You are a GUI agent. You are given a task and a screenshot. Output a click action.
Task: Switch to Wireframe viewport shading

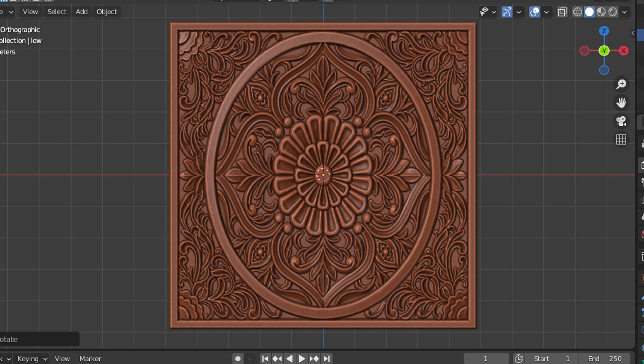pyautogui.click(x=578, y=12)
